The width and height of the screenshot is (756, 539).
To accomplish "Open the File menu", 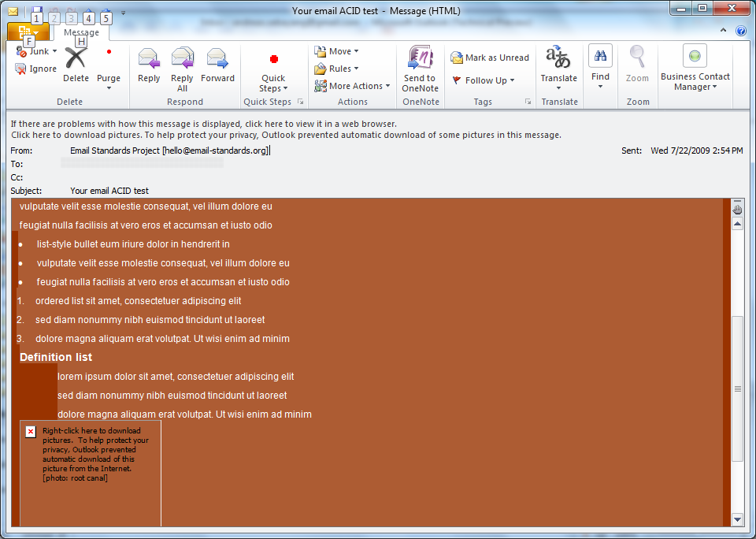I will click(x=28, y=32).
